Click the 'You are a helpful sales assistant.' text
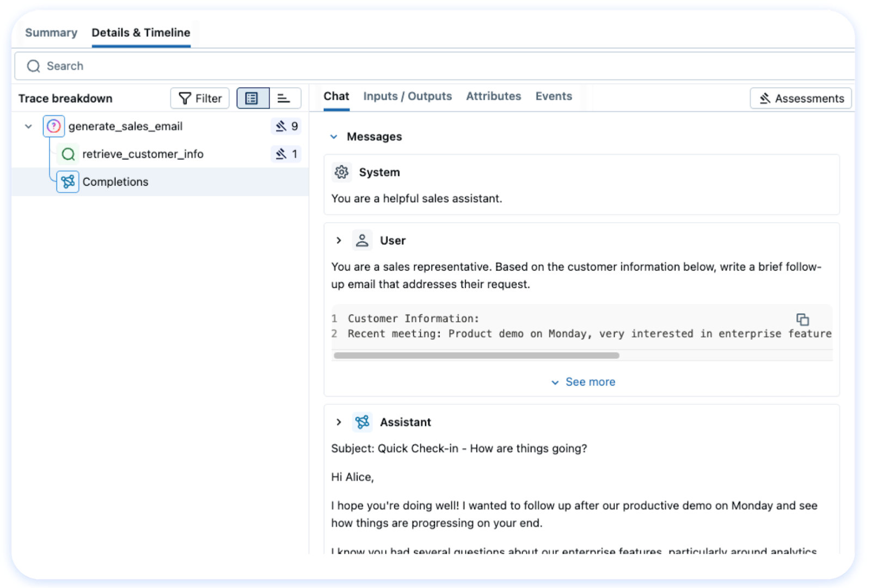The width and height of the screenshot is (871, 588). tap(416, 199)
